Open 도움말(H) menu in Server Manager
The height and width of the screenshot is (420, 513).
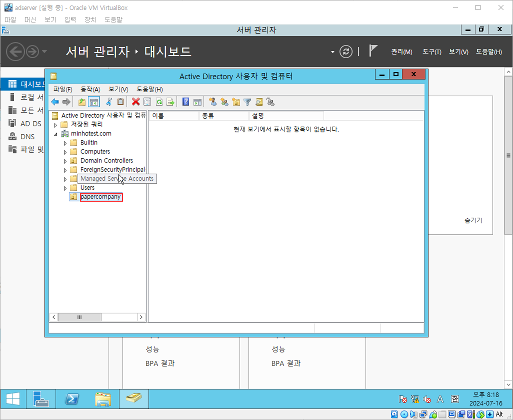pyautogui.click(x=489, y=52)
